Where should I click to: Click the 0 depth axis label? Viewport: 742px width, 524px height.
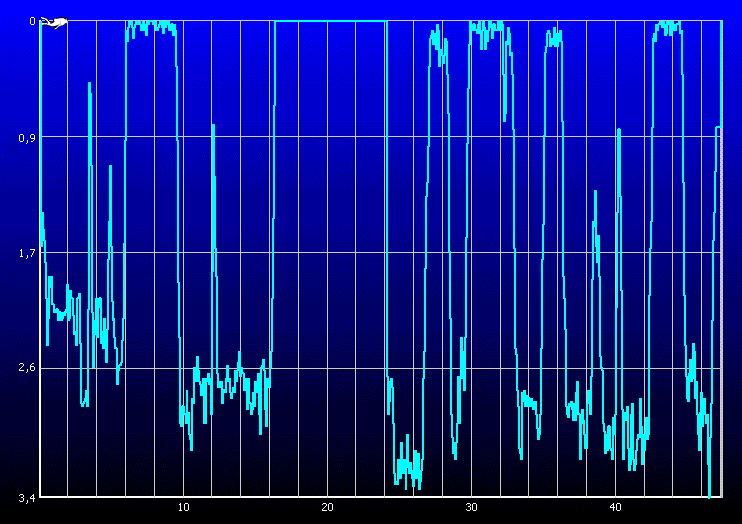32,21
